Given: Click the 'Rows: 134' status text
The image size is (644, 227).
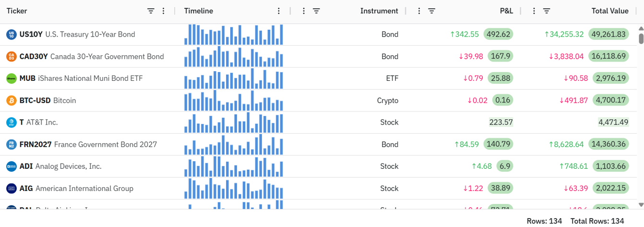Looking at the screenshot, I should point(544,221).
